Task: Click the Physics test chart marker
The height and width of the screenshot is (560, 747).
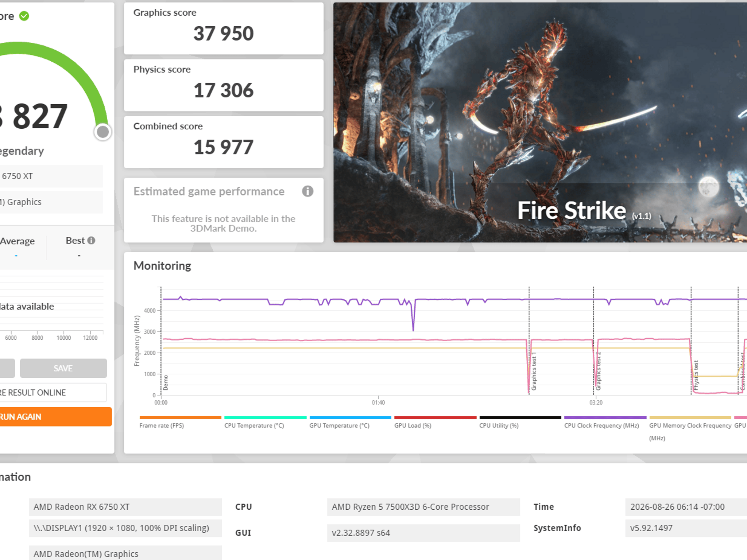Action: coord(696,376)
